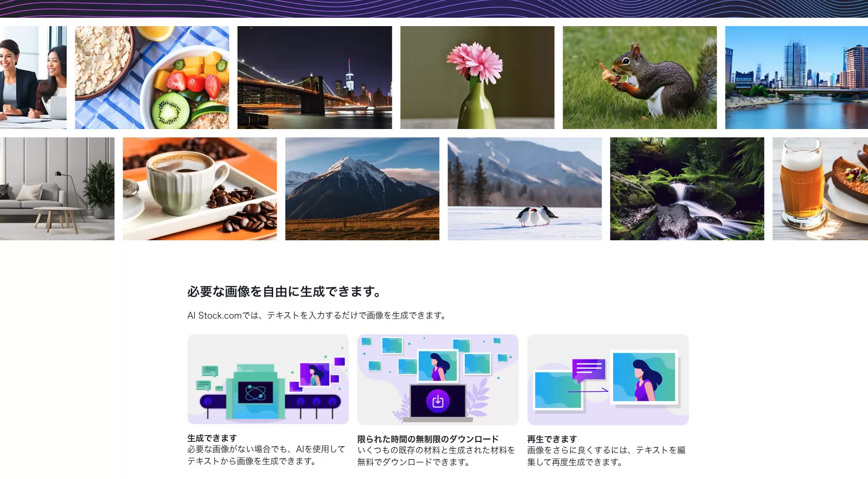Click the 生成できます title
Image resolution: width=868 pixels, height=479 pixels.
[212, 438]
